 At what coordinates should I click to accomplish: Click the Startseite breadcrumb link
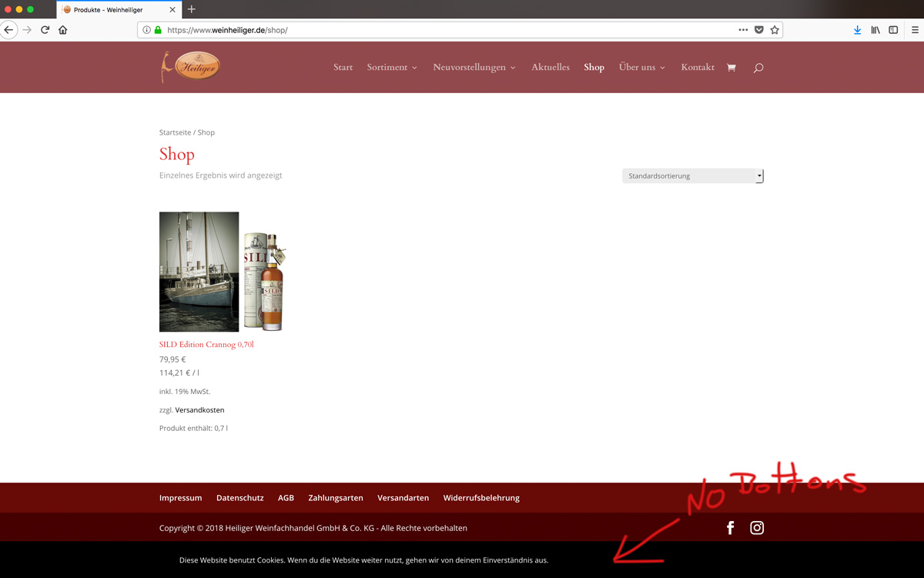[175, 132]
